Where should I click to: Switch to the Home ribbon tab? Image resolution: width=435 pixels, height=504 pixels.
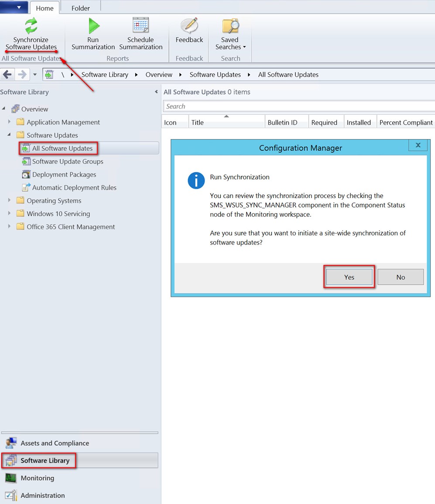pos(45,8)
